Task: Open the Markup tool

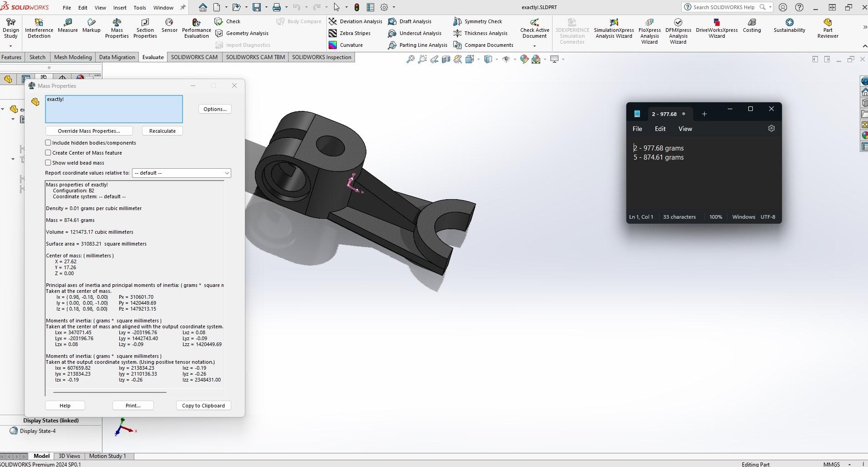Action: tap(91, 25)
